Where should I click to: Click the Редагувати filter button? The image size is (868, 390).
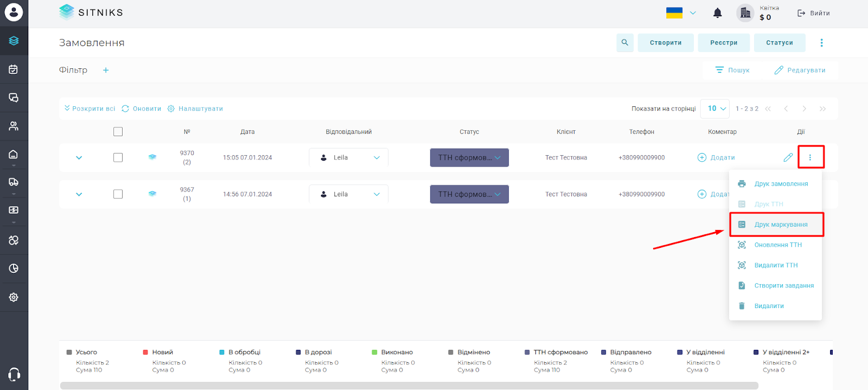point(800,70)
